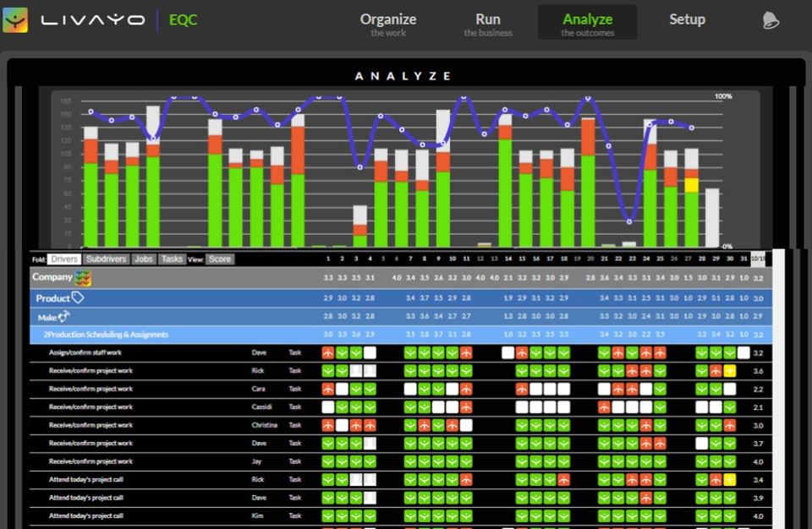Screen dimensions: 812x529
Task: Click the white blank status square in Cassidi's row
Action: pos(329,407)
